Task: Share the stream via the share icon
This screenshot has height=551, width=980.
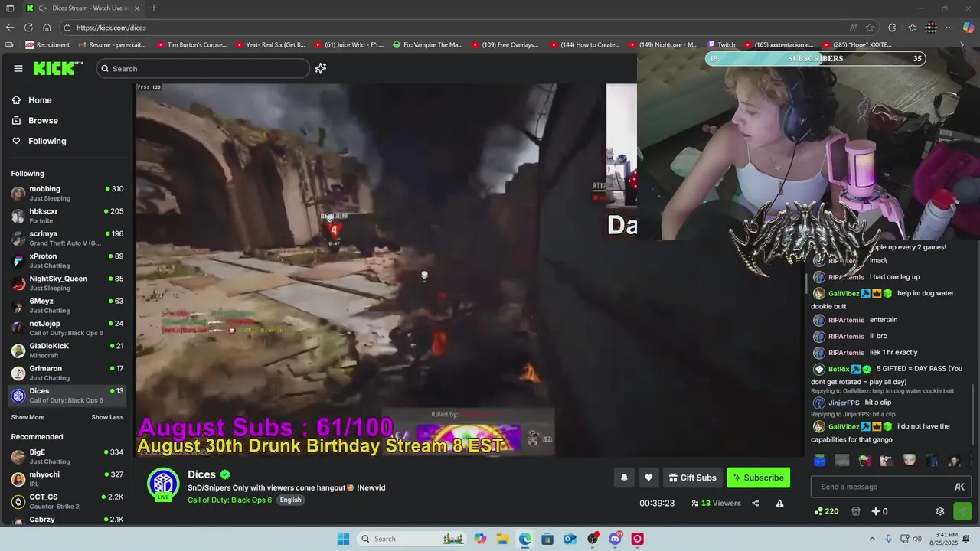Action: [x=756, y=503]
